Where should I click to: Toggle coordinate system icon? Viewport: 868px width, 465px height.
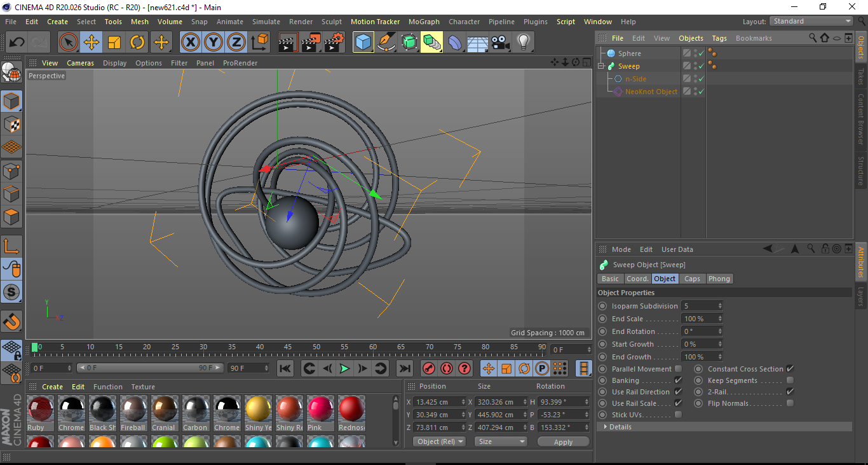tap(259, 43)
